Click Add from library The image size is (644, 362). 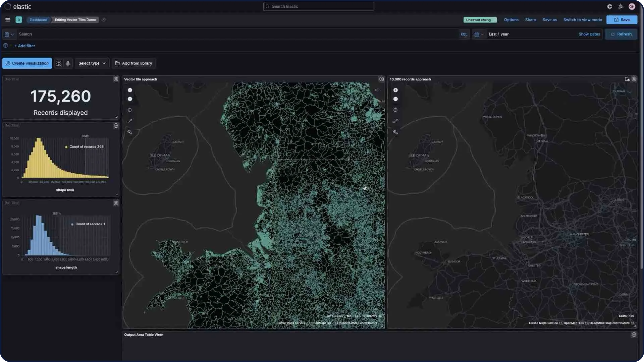(133, 63)
